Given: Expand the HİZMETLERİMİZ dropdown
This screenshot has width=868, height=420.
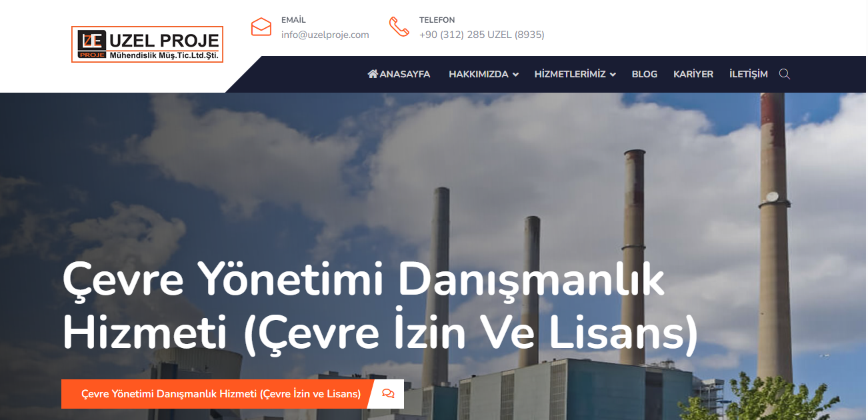Looking at the screenshot, I should point(570,74).
